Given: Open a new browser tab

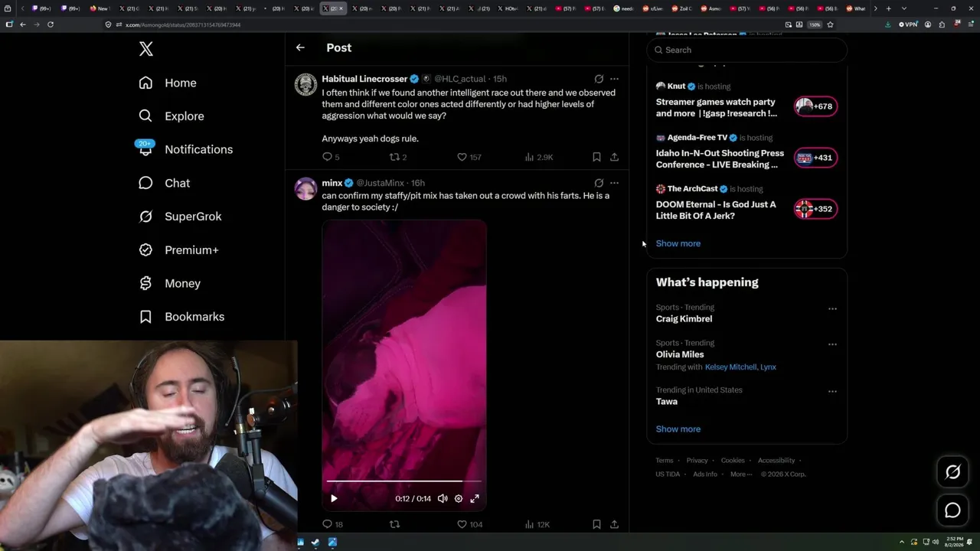Looking at the screenshot, I should click(x=888, y=8).
